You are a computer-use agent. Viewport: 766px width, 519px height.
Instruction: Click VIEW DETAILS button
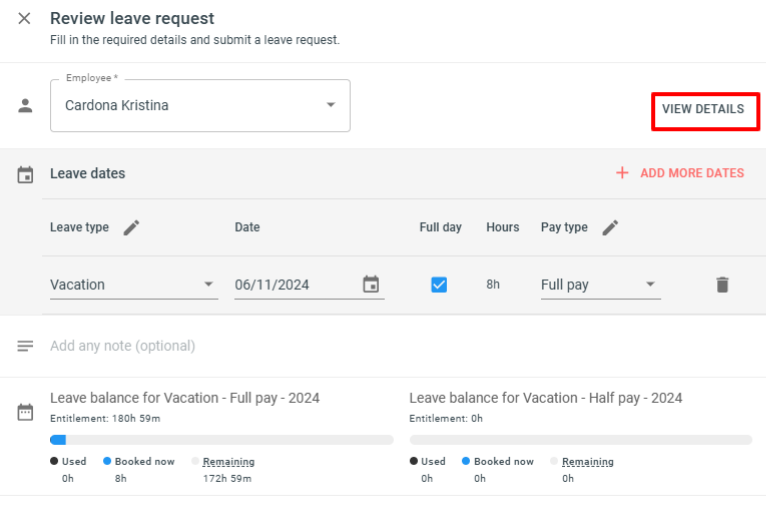coord(703,109)
